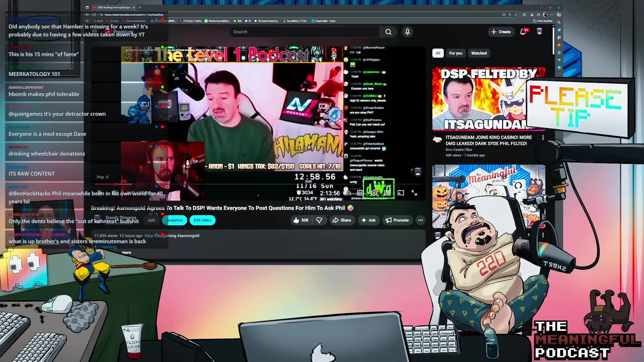The image size is (644, 362).
Task: Click the Promote button
Action: point(397,220)
